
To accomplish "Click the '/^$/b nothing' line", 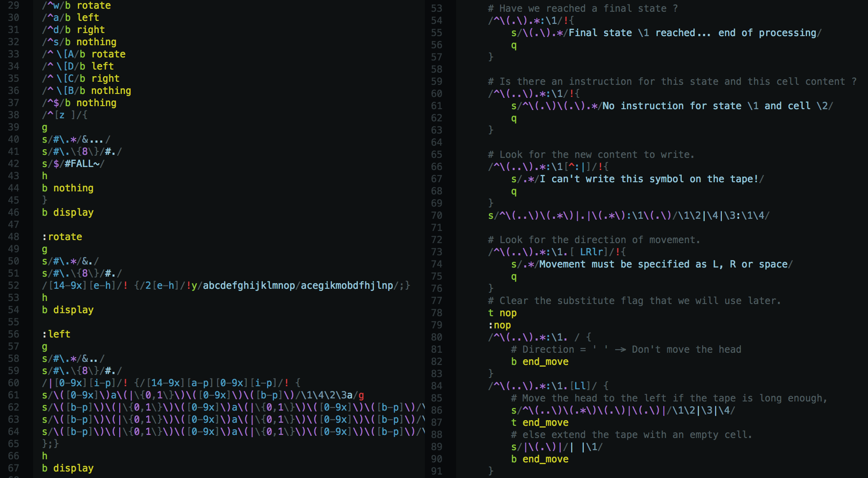I will click(79, 103).
